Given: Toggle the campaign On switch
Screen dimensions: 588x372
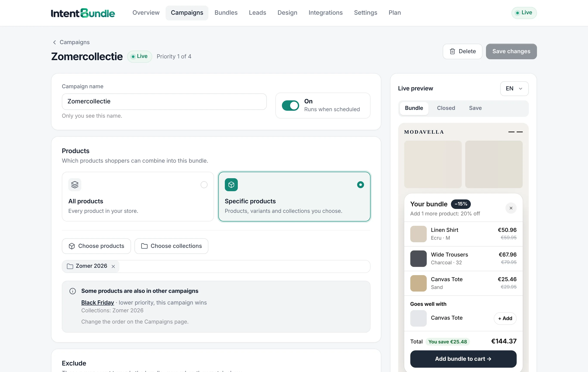Looking at the screenshot, I should pyautogui.click(x=290, y=106).
